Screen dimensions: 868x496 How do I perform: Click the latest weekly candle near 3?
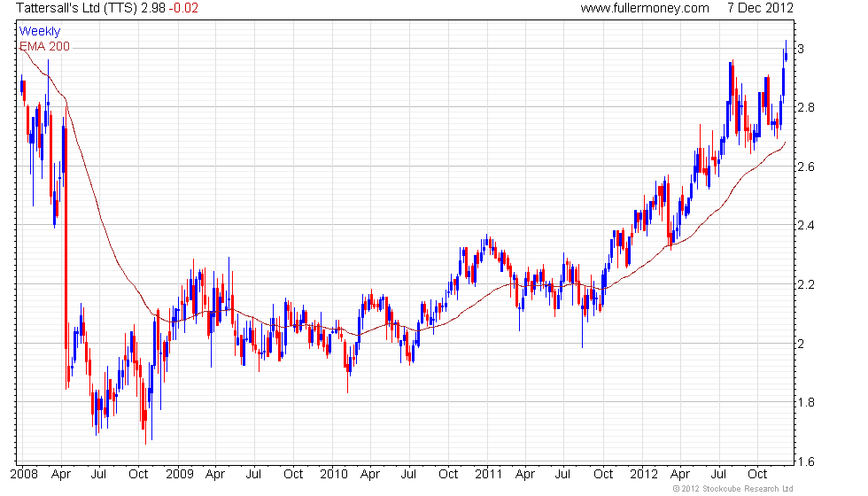point(787,53)
